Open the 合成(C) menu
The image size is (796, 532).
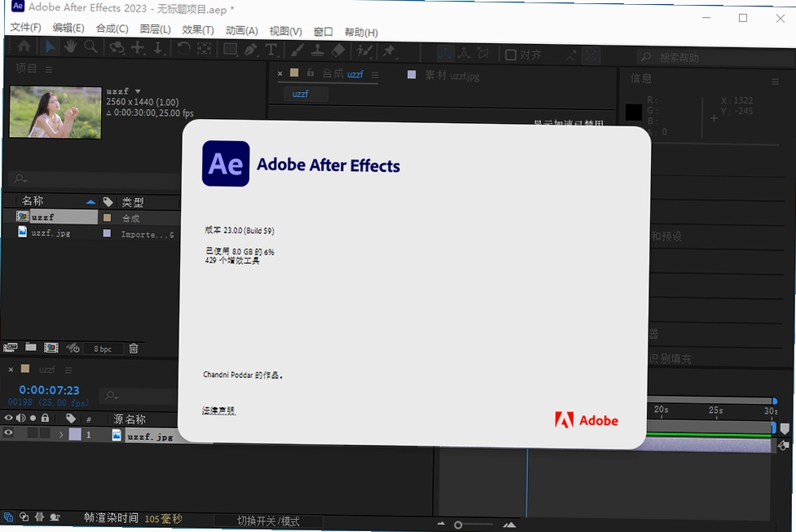tap(112, 29)
